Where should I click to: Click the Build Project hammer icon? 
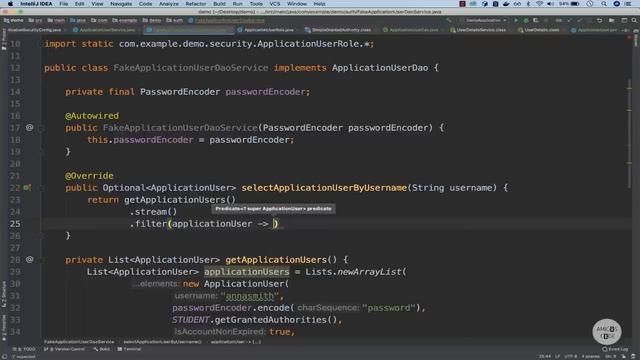(449, 20)
